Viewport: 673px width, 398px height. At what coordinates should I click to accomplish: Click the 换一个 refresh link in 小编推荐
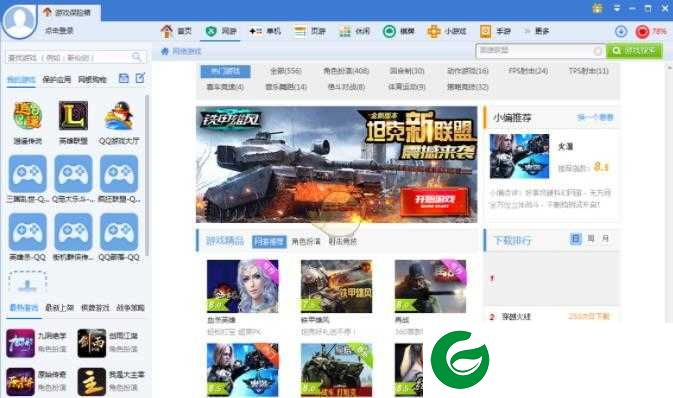595,117
